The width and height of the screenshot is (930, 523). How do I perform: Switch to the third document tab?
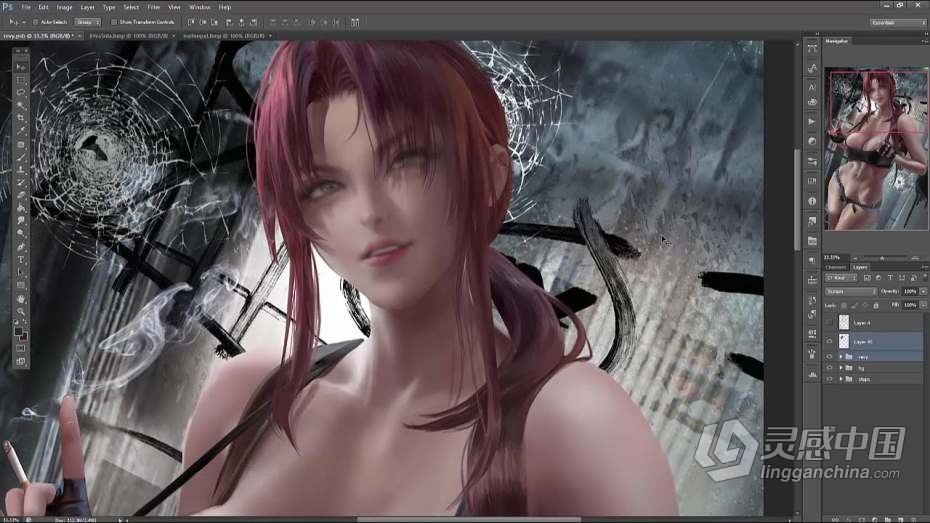[x=223, y=36]
